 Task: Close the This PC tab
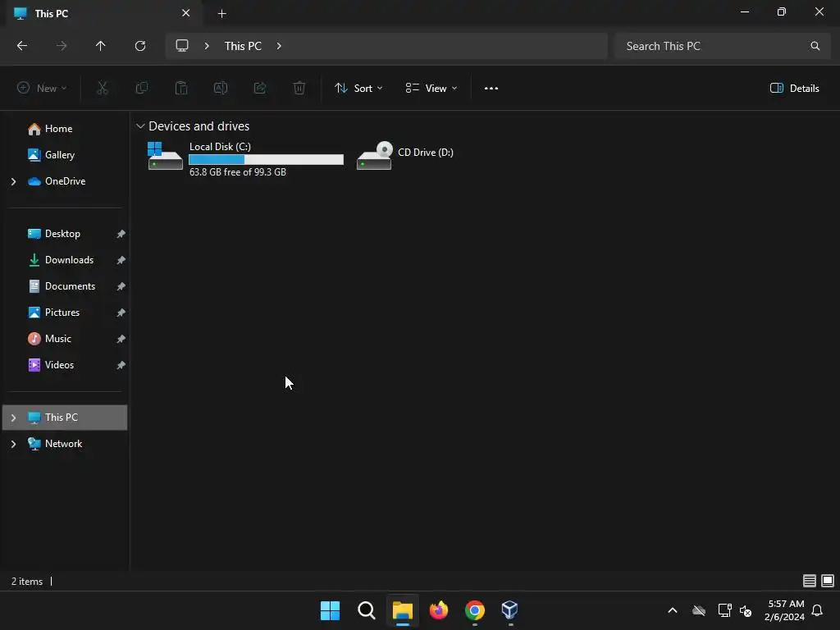pos(186,13)
